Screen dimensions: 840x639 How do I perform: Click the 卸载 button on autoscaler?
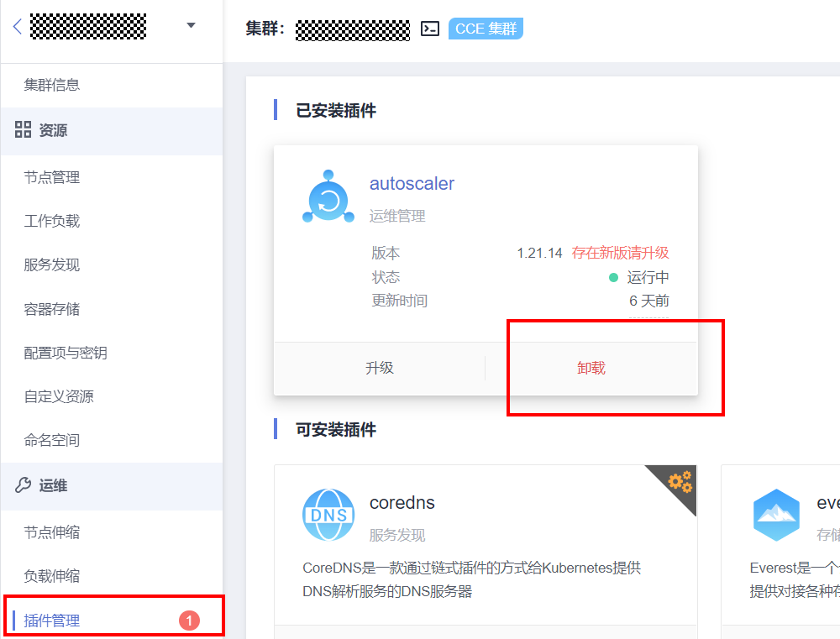coord(591,368)
